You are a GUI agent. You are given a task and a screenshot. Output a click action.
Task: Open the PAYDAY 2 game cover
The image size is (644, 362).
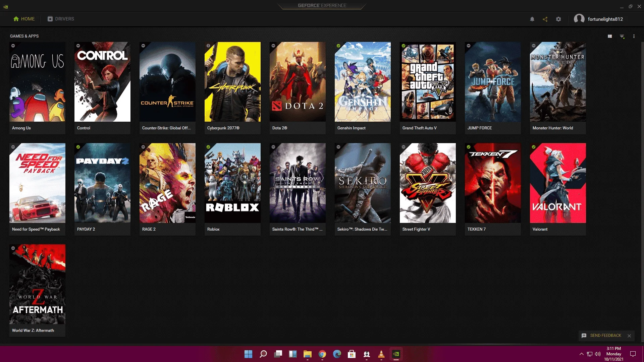tap(102, 183)
